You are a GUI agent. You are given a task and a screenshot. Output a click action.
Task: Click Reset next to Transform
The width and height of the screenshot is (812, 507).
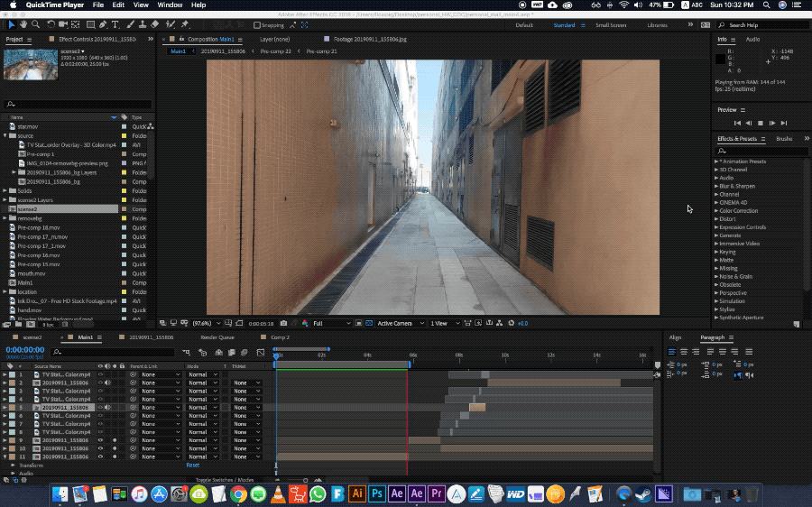[x=192, y=465]
